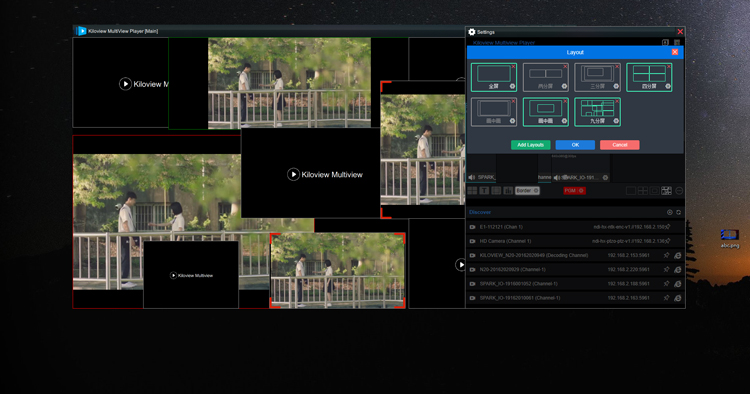Toggle the 全屏 fullscreen layout tile
The height and width of the screenshot is (394, 750).
pos(494,77)
